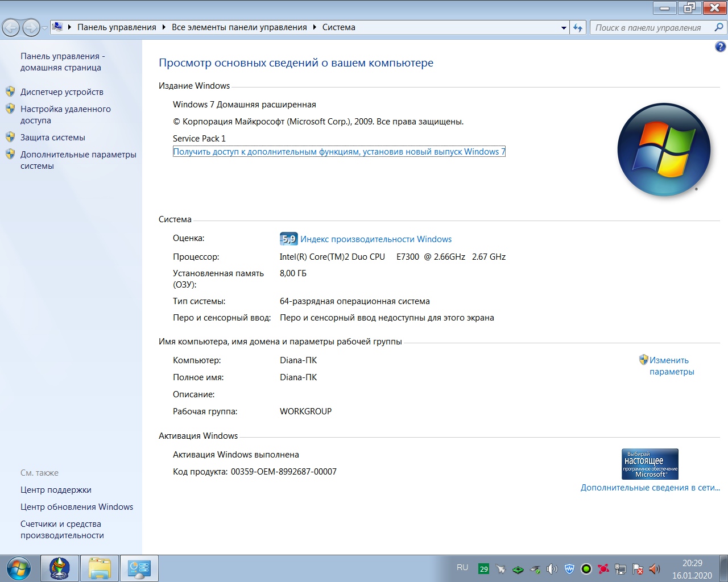
Task: Expand arrow after 'Панель управления' breadcrumb
Action: 164,27
